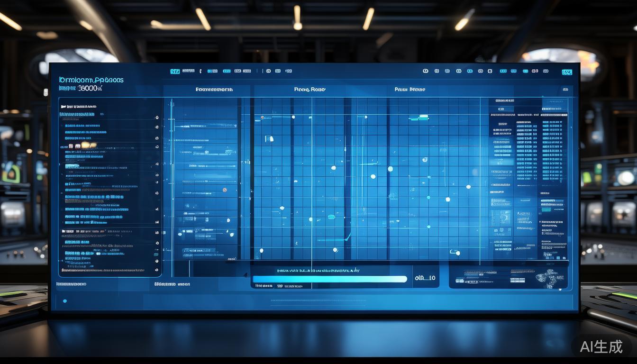Screen dimensions: 637x364
Task: Click the cyan dot in the bottom status bar
Action: pos(65,301)
